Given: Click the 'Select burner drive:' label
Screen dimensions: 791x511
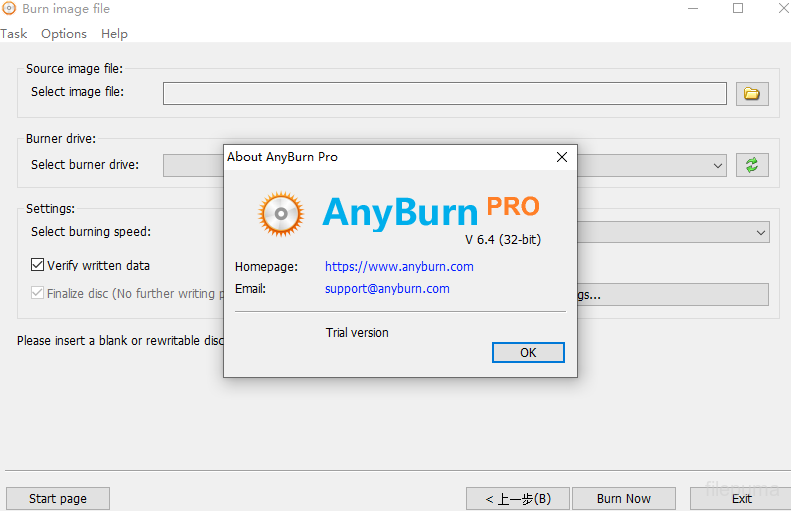Looking at the screenshot, I should 85,164.
